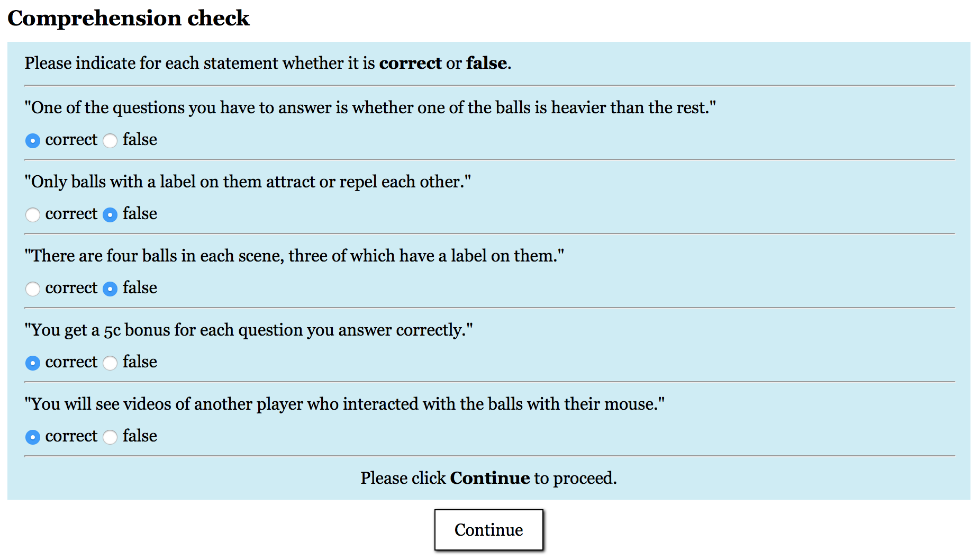Click the 'Comprehension check' heading
The image size is (980, 559).
[129, 18]
